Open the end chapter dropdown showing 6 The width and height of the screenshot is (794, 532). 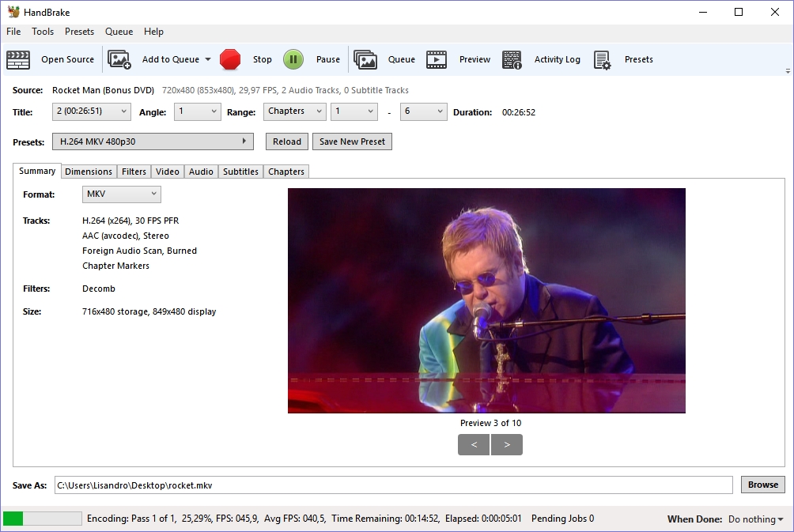[x=423, y=111]
